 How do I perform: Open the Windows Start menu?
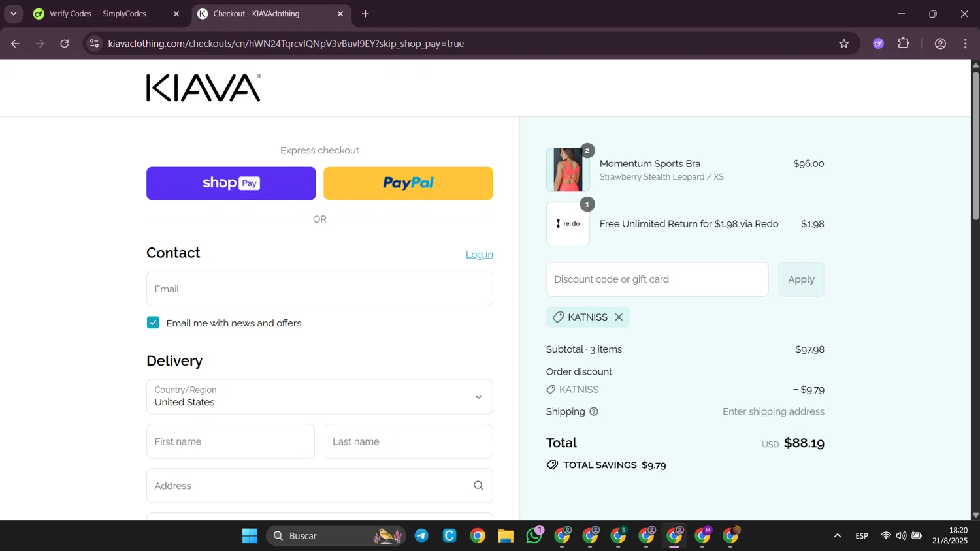tap(250, 536)
